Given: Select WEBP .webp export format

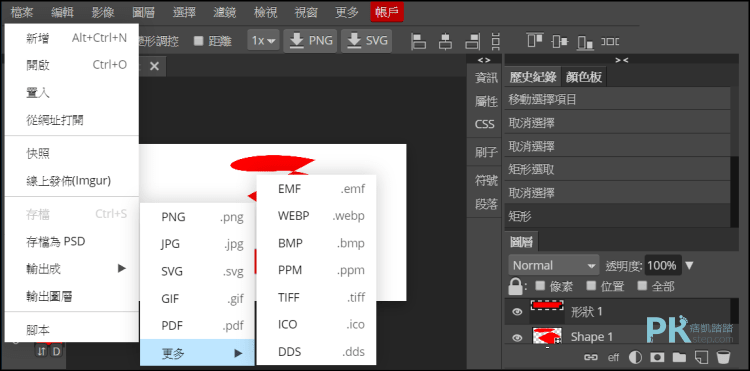Looking at the screenshot, I should click(x=316, y=216).
